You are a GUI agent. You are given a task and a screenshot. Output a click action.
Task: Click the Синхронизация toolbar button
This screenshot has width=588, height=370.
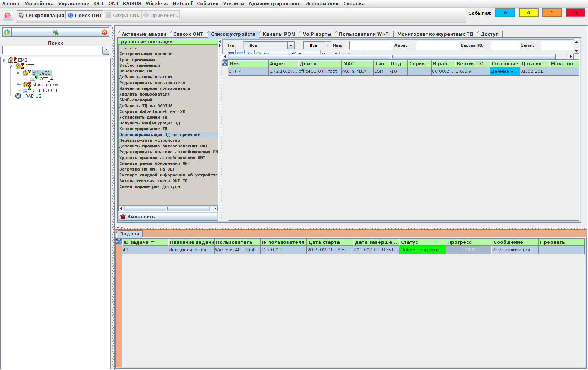(41, 15)
